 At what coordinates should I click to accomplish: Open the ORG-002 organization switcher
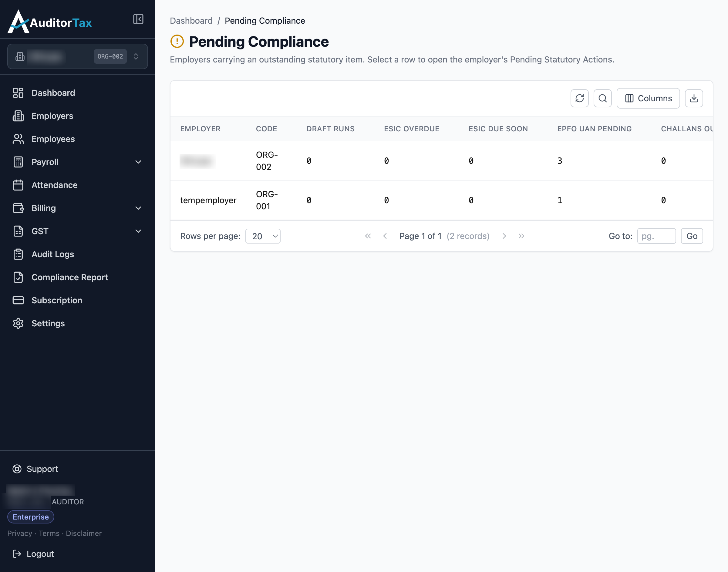[x=77, y=56]
